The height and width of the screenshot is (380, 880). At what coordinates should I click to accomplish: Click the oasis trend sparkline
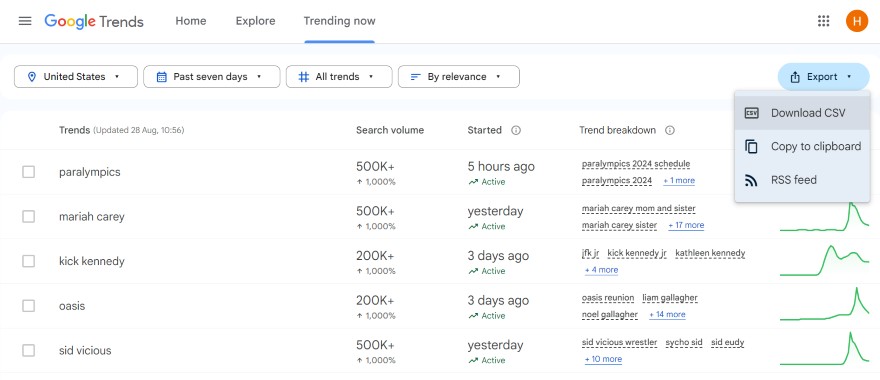coord(824,305)
